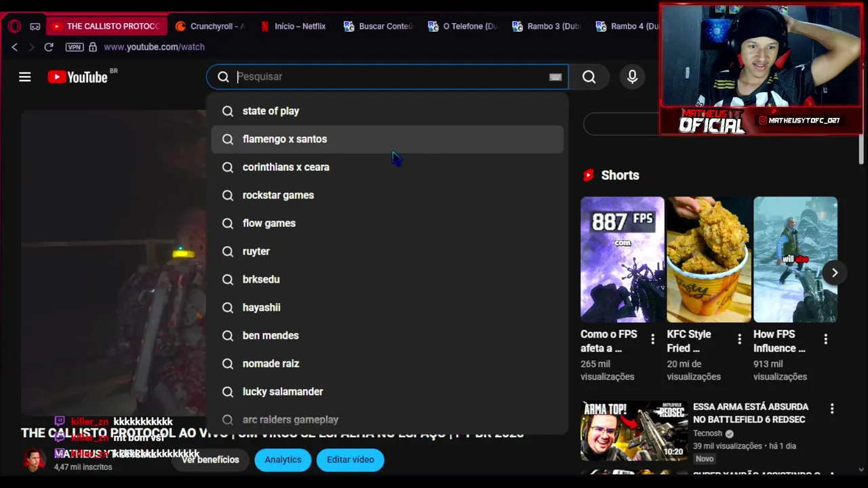The height and width of the screenshot is (488, 868).
Task: Toggle the VPN badge in address bar
Action: point(74,47)
